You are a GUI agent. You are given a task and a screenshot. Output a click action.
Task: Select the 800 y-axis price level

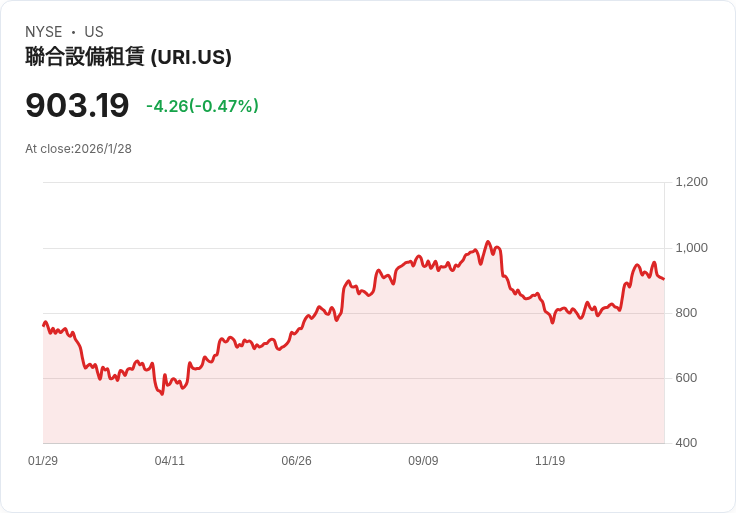[687, 312]
